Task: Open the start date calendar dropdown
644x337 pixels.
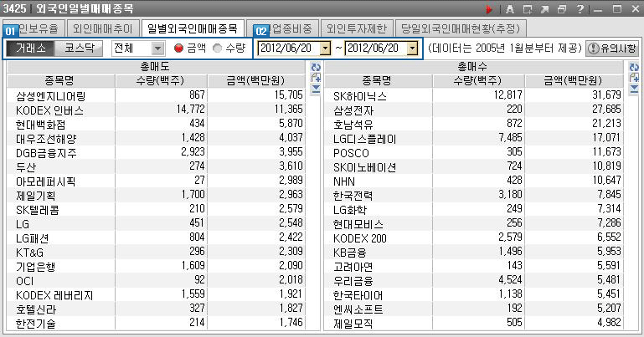Action: 325,49
